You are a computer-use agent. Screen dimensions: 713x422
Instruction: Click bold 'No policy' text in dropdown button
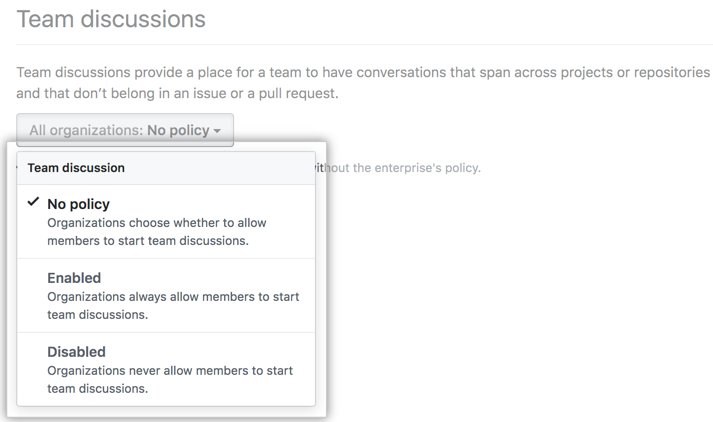pos(177,130)
